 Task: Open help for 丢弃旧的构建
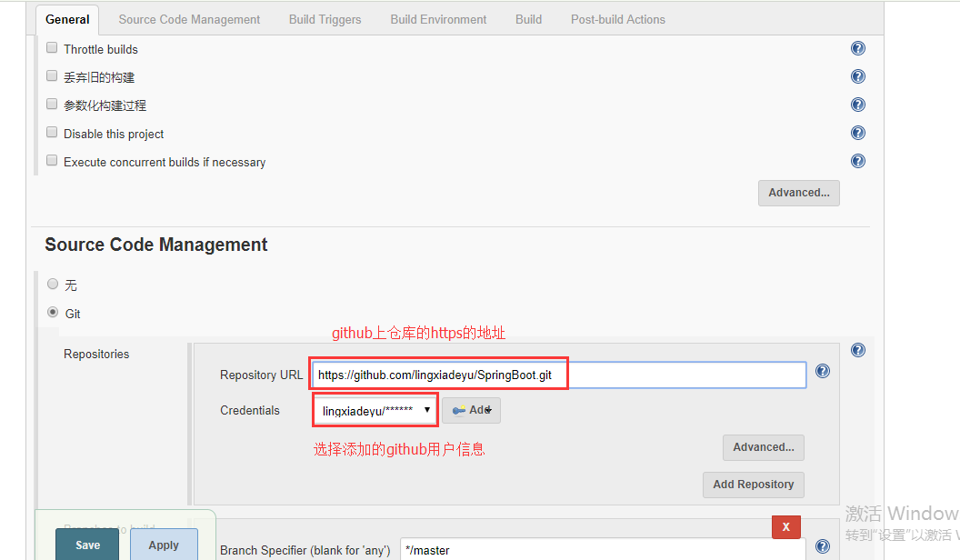(858, 76)
